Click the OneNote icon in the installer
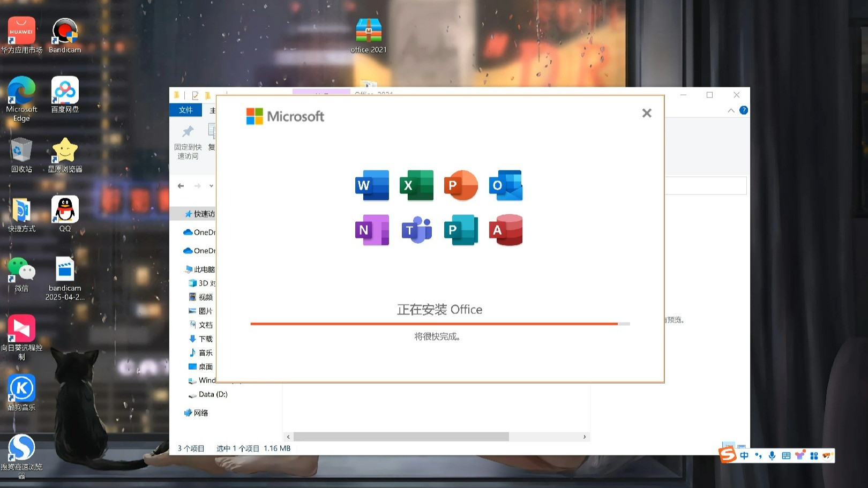 (x=372, y=230)
